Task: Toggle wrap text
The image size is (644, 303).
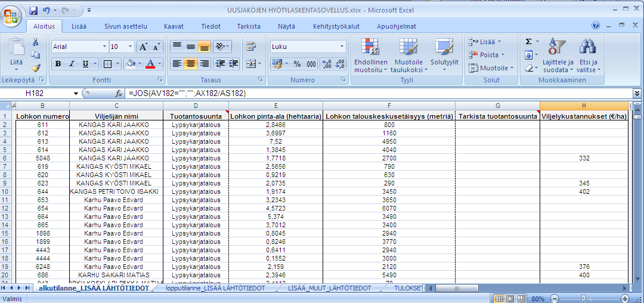Action: pyautogui.click(x=250, y=47)
